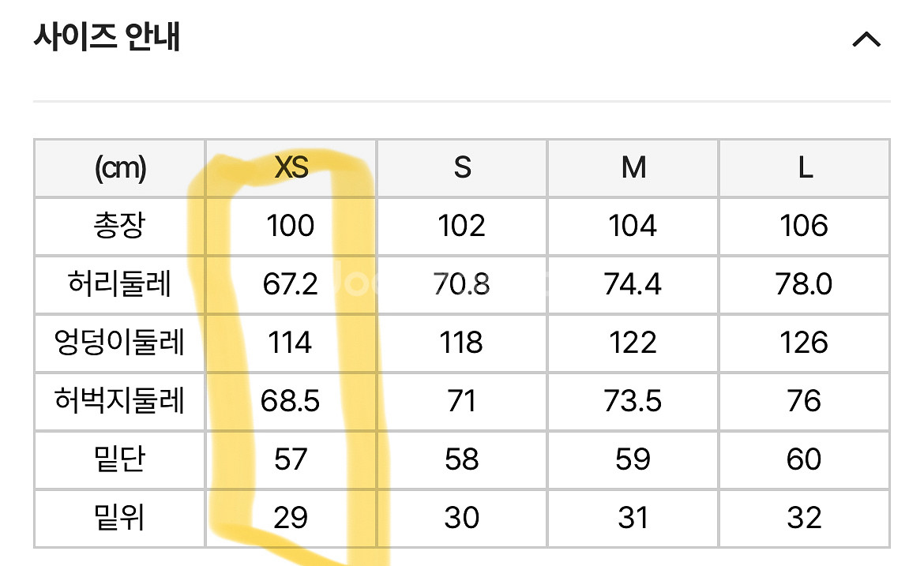
Task: Collapse the 사이즈 안내 section chevron
Action: 866,39
